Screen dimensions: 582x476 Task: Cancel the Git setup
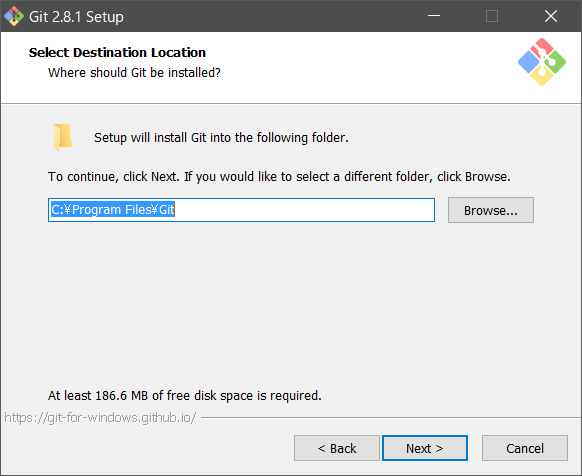pos(525,448)
